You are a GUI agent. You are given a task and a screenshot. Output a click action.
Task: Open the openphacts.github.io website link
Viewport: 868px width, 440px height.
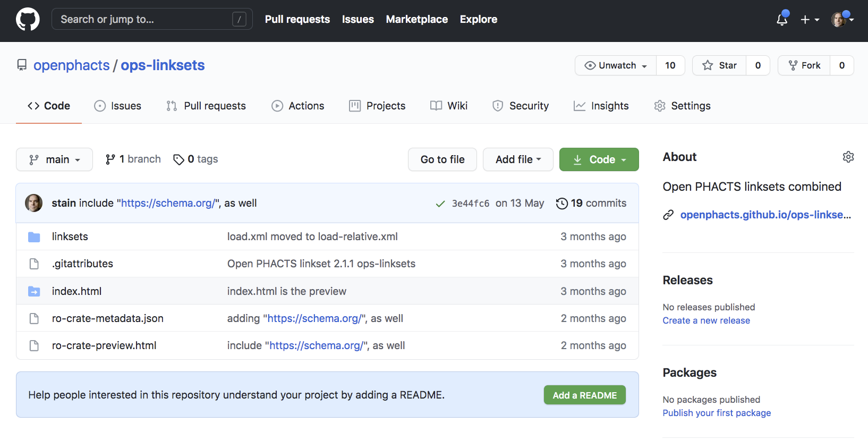coord(765,215)
